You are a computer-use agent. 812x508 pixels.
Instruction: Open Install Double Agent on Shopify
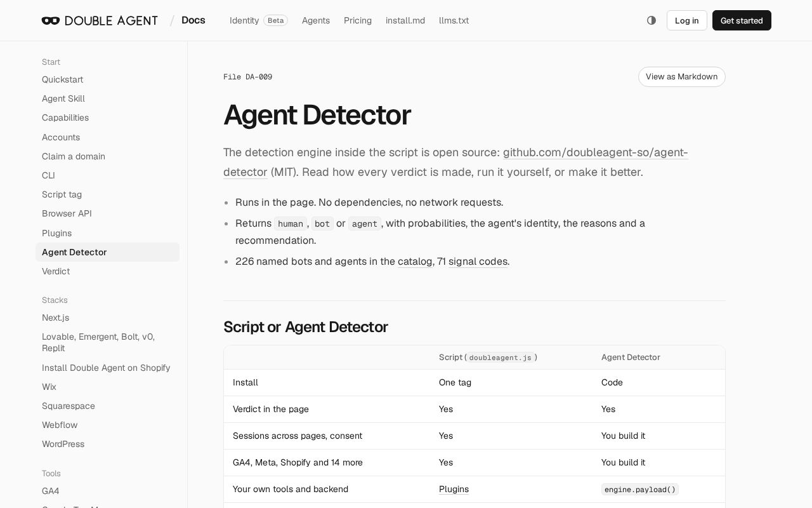(107, 368)
